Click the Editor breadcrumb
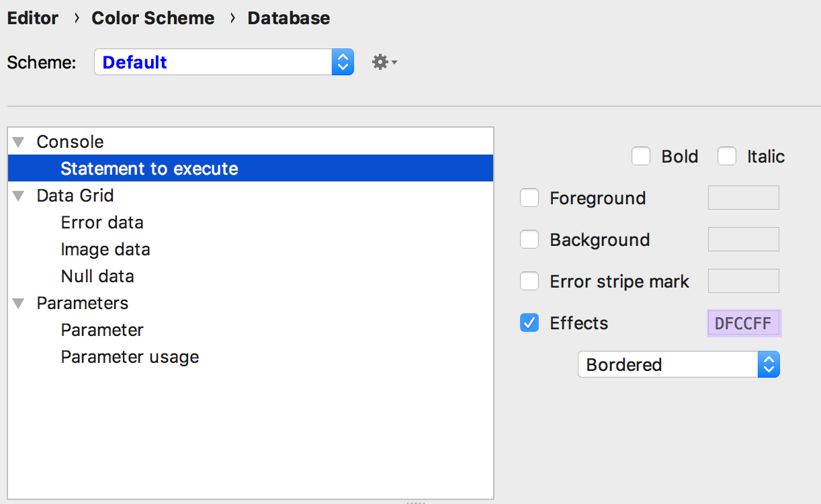This screenshot has height=504, width=821. (x=33, y=18)
